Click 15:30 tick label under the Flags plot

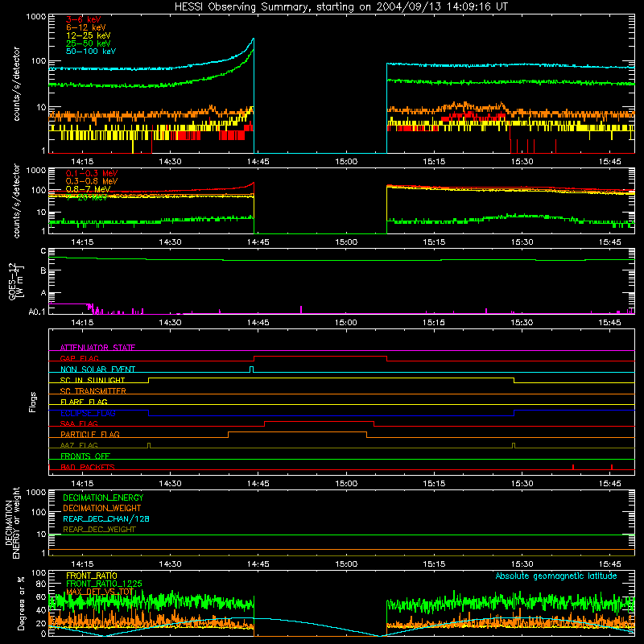tap(522, 484)
